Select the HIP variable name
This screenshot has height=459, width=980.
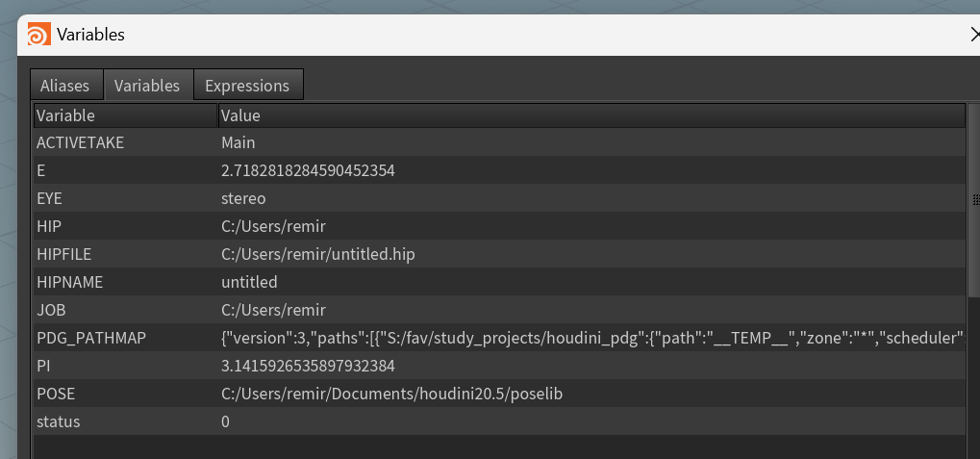(49, 226)
